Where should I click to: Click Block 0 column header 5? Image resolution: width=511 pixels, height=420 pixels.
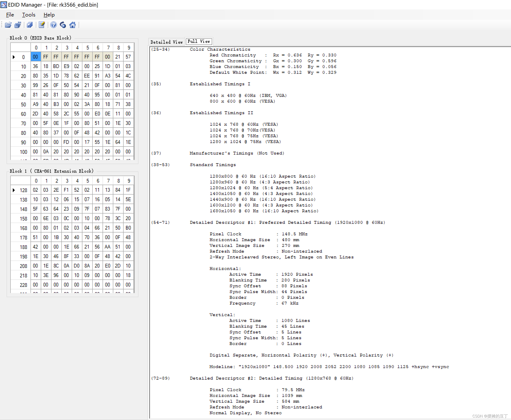pyautogui.click(x=88, y=48)
